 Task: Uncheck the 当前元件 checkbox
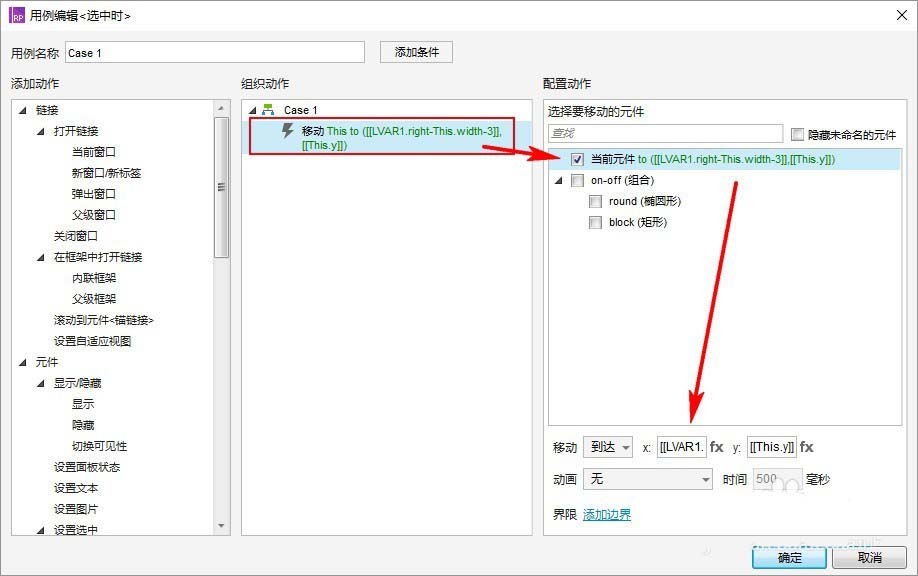pyautogui.click(x=577, y=159)
